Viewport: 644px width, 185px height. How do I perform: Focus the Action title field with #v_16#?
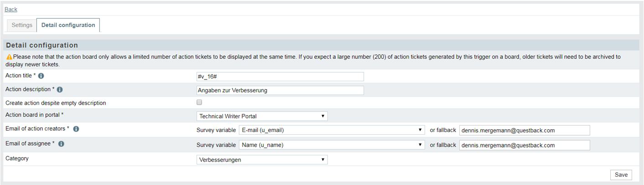[x=280, y=77]
